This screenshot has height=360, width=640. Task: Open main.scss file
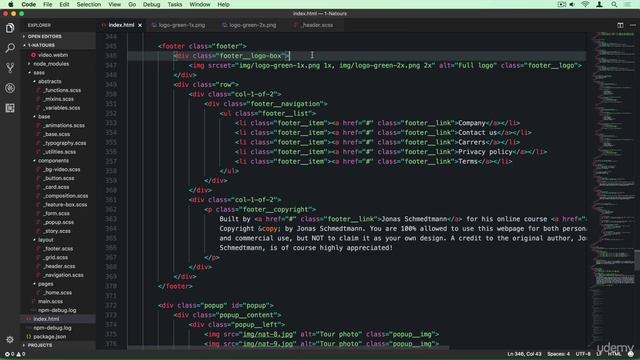50,302
